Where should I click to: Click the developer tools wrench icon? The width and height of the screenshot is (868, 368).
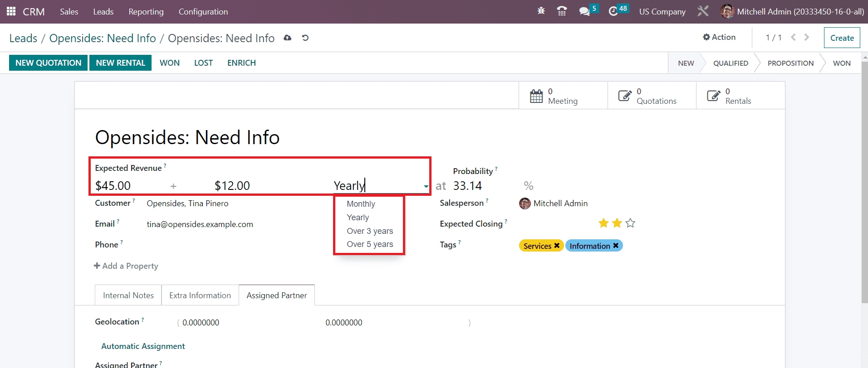[703, 11]
